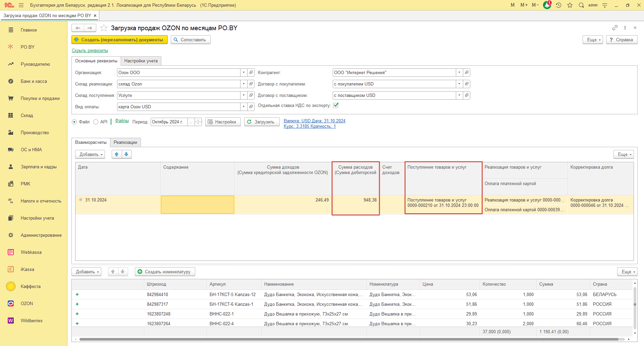Go back with the left arrow button
The height and width of the screenshot is (346, 644).
[78, 28]
